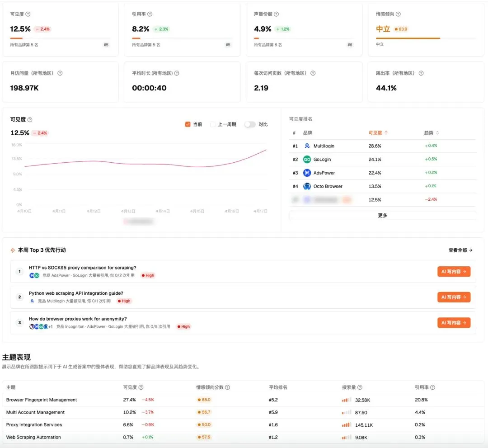Click 情感倾向 中立 orange progress bar
The height and width of the screenshot is (448, 488).
pyautogui.click(x=408, y=38)
